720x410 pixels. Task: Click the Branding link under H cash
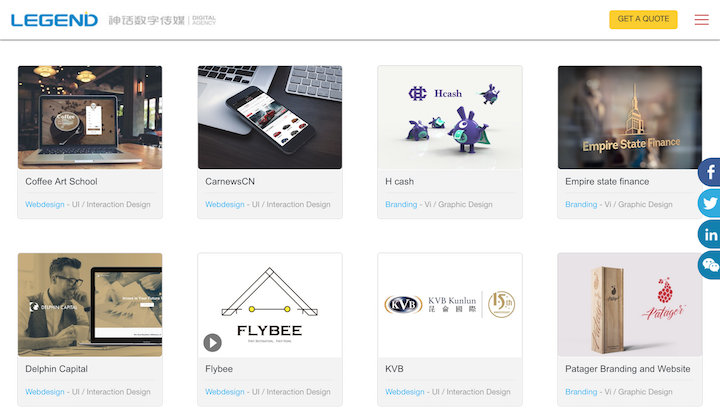click(401, 204)
